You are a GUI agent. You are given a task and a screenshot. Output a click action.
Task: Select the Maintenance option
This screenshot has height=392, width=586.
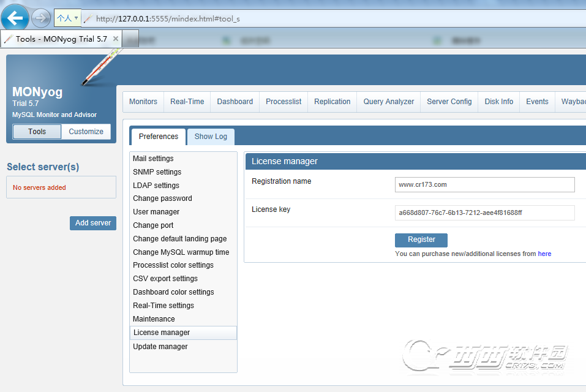(x=154, y=318)
